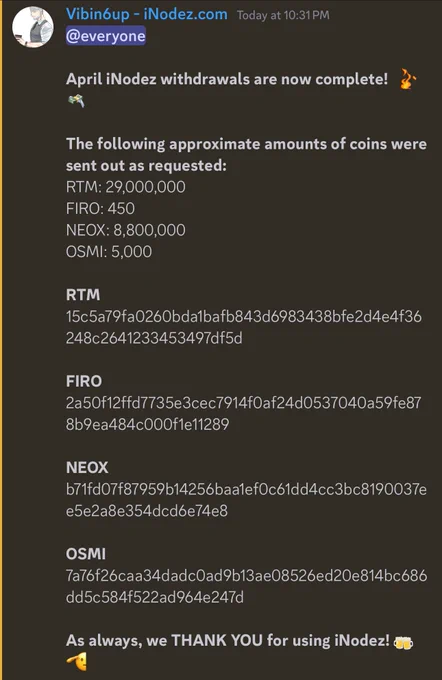Select the @everyone mention
The height and width of the screenshot is (680, 442).
click(x=106, y=36)
